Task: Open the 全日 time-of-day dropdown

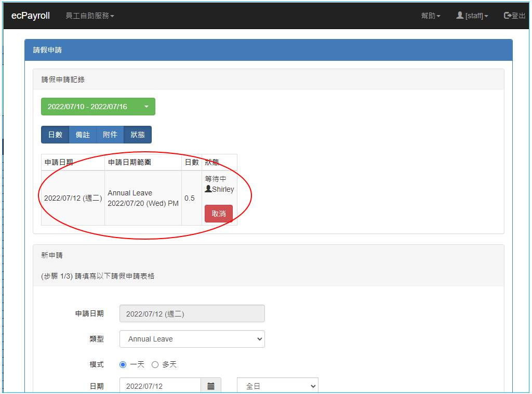Action: point(277,386)
